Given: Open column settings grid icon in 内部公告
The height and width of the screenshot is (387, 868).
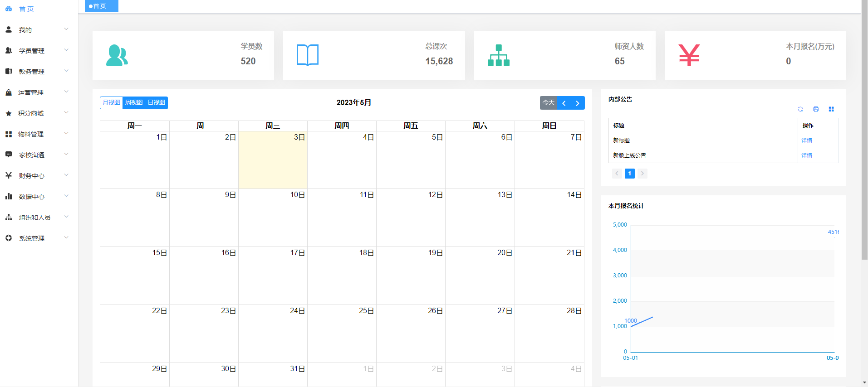Looking at the screenshot, I should (x=831, y=109).
